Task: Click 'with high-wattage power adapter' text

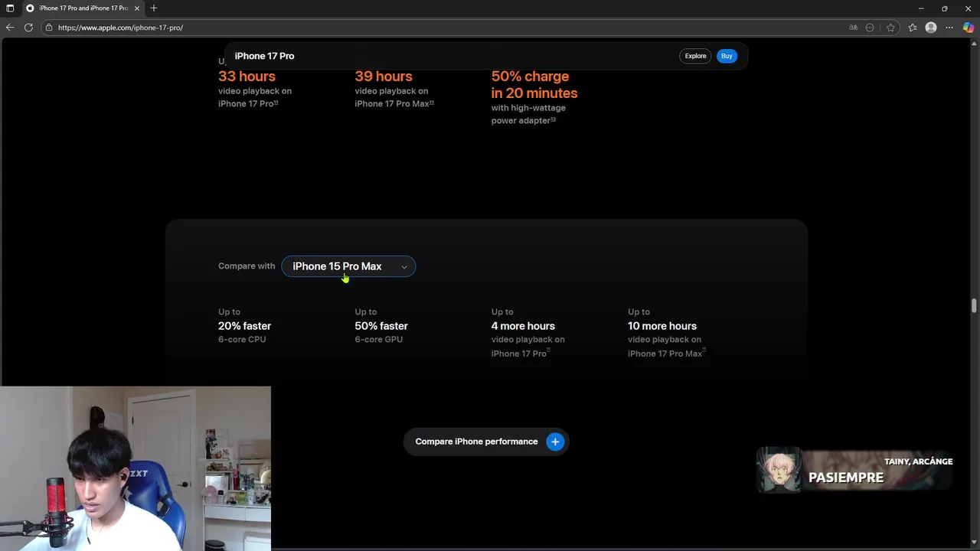Action: 528,114
